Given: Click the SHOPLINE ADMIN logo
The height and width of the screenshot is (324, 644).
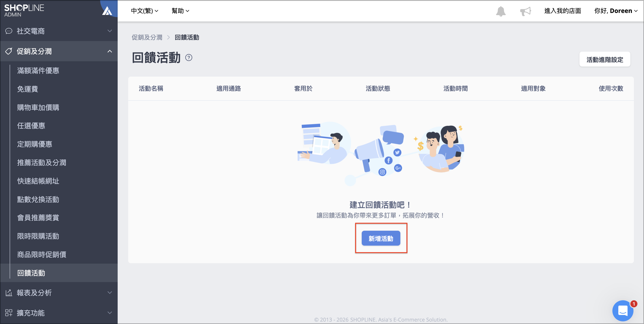Looking at the screenshot, I should pyautogui.click(x=24, y=11).
